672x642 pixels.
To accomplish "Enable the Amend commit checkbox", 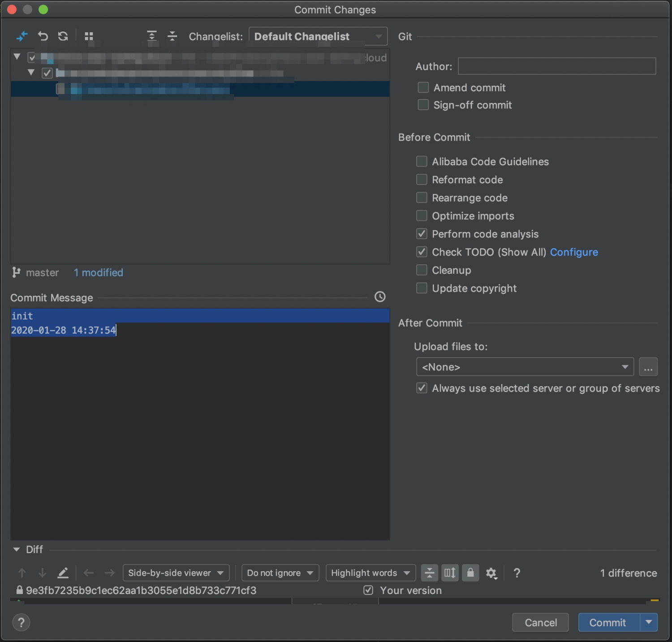I will (x=423, y=88).
